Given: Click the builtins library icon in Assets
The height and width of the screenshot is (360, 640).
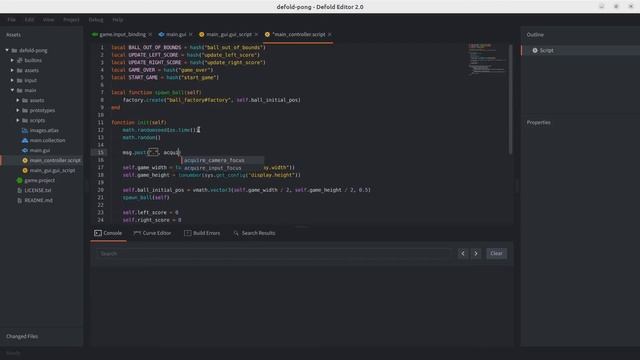Looking at the screenshot, I should pyautogui.click(x=20, y=60).
